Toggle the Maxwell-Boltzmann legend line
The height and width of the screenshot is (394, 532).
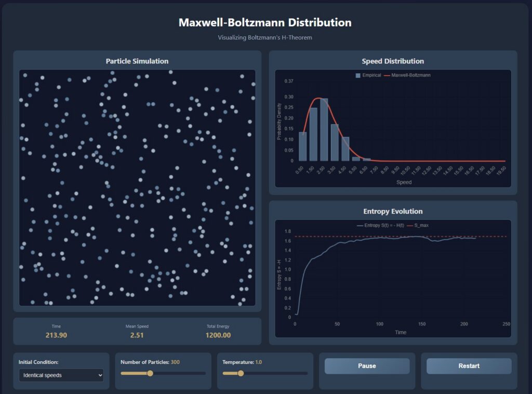[387, 75]
